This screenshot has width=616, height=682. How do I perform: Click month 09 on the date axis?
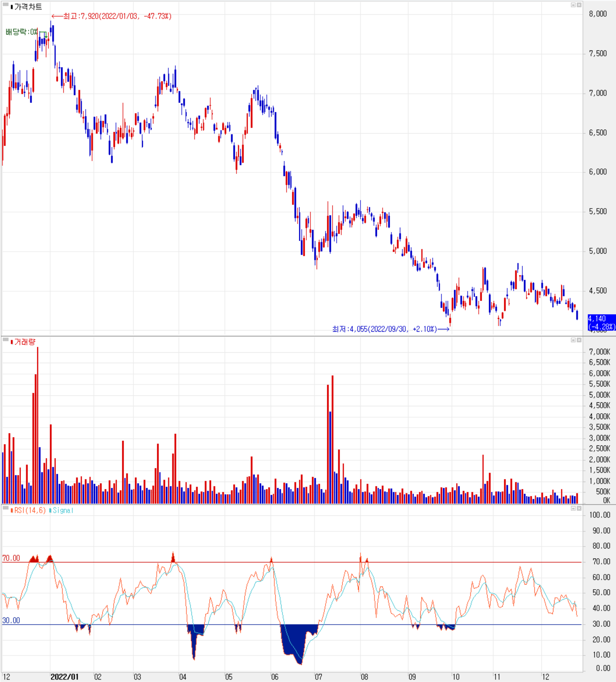click(412, 677)
